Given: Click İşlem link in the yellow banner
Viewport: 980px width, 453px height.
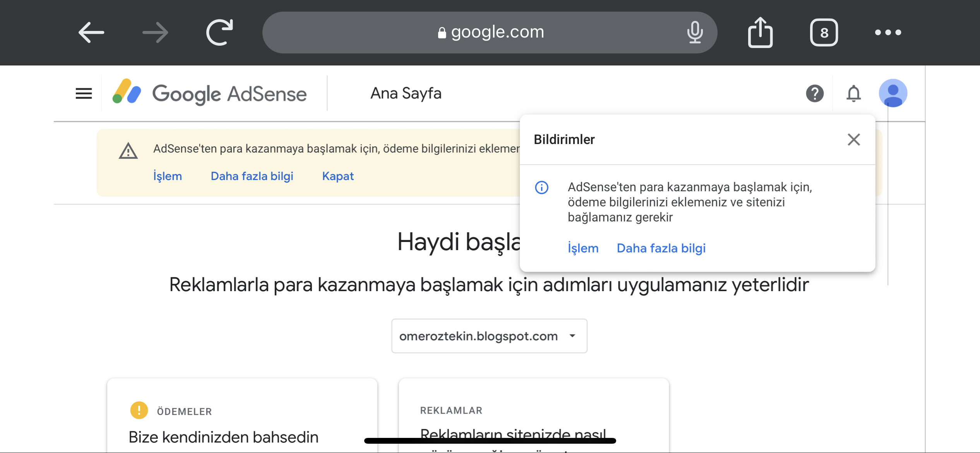Looking at the screenshot, I should [168, 176].
